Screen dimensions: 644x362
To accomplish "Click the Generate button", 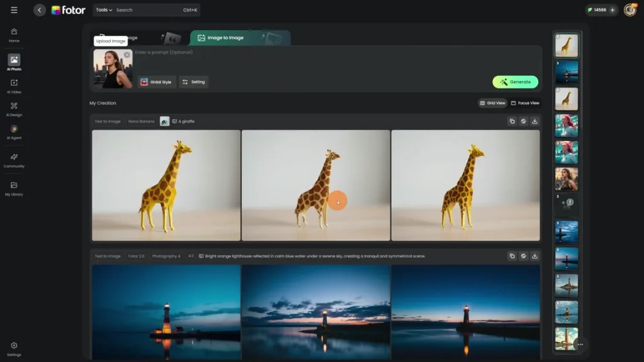I will 515,82.
